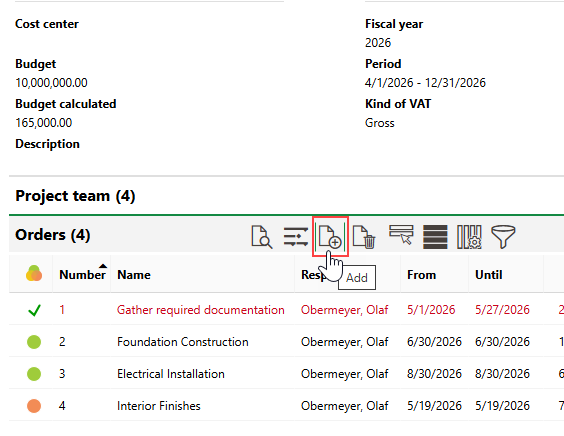Click the orange status dot for Interior Finishes
The height and width of the screenshot is (436, 564).
click(34, 406)
